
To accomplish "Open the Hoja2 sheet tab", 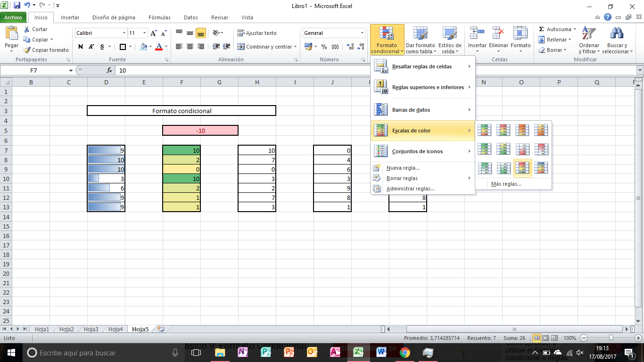I will [x=66, y=329].
